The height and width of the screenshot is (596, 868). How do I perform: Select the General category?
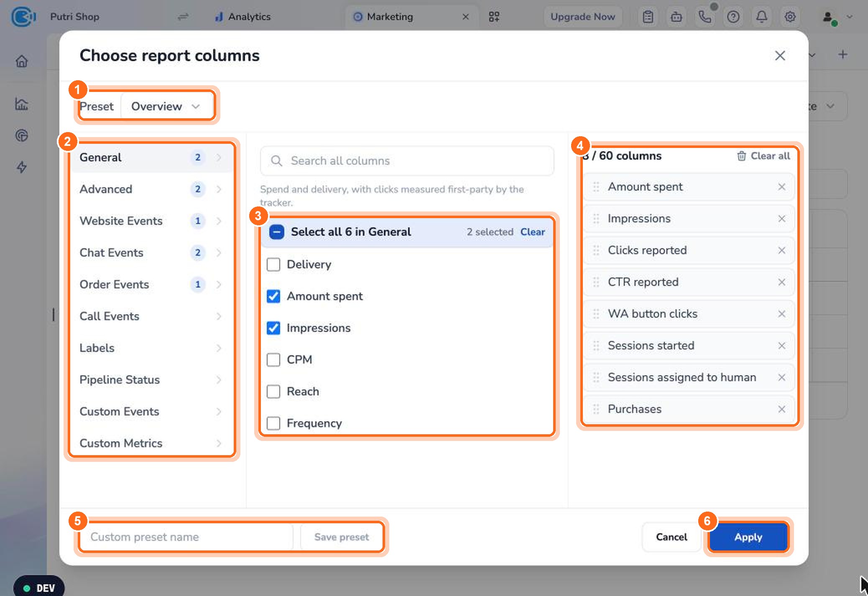152,158
